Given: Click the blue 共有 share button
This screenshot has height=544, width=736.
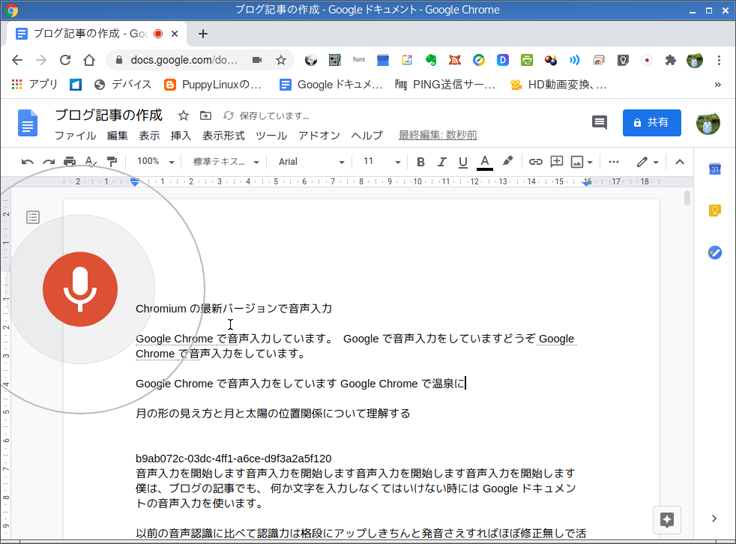Looking at the screenshot, I should (652, 123).
